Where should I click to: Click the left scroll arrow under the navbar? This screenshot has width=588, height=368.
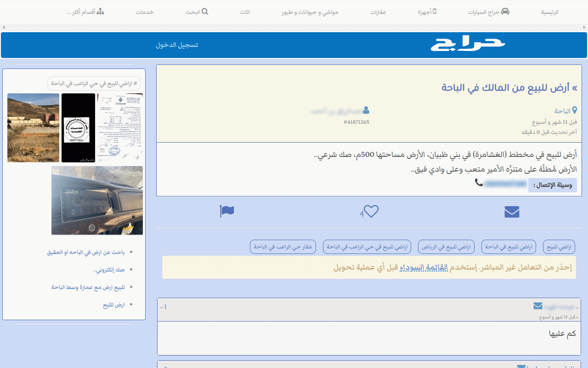4,27
